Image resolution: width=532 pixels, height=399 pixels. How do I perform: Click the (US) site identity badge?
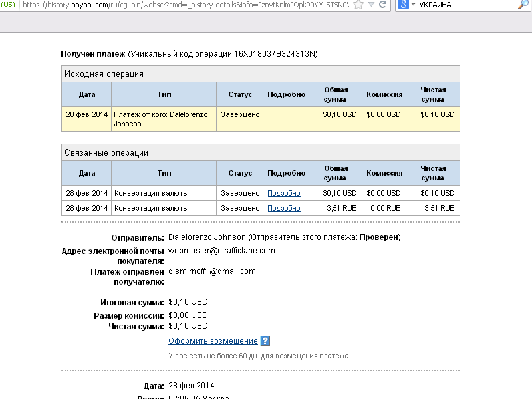(x=8, y=5)
